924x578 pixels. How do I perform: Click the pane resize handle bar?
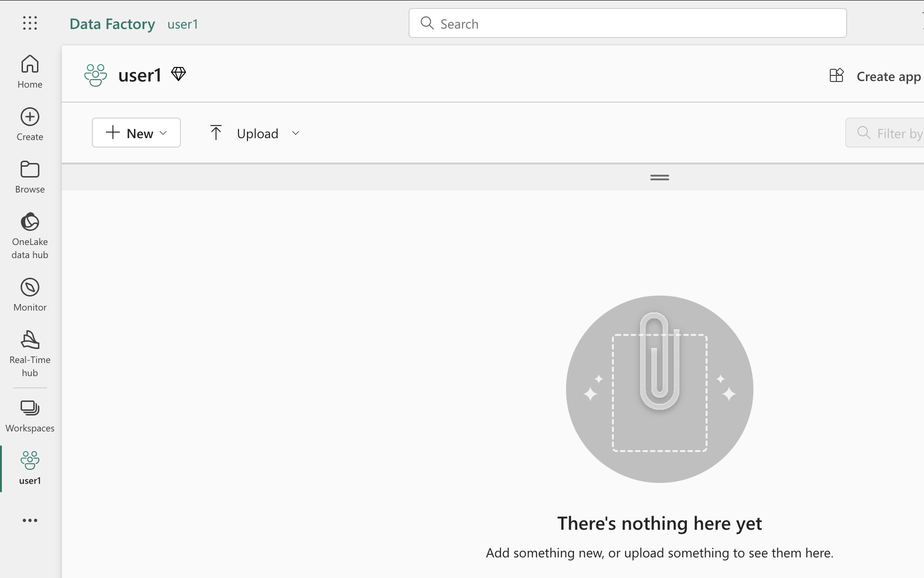click(x=659, y=178)
